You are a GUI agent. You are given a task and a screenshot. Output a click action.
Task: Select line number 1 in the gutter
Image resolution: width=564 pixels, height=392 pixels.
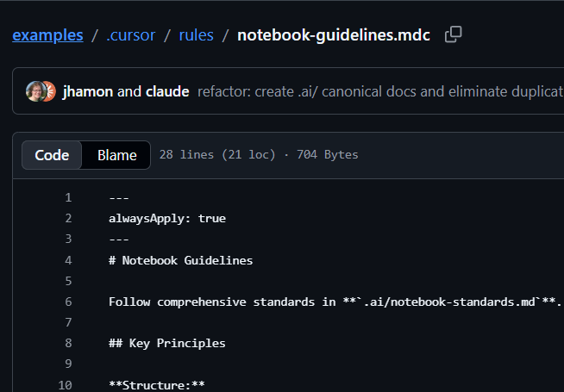tap(68, 198)
